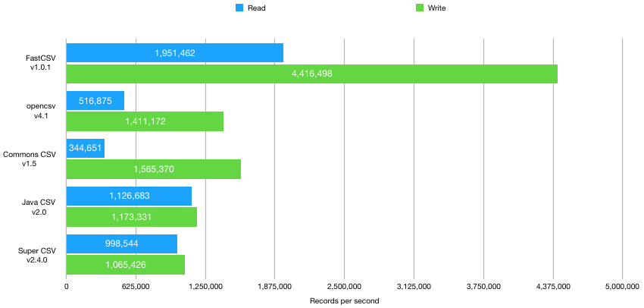Click the FastCSV write bar 4,416,498

tap(312, 74)
